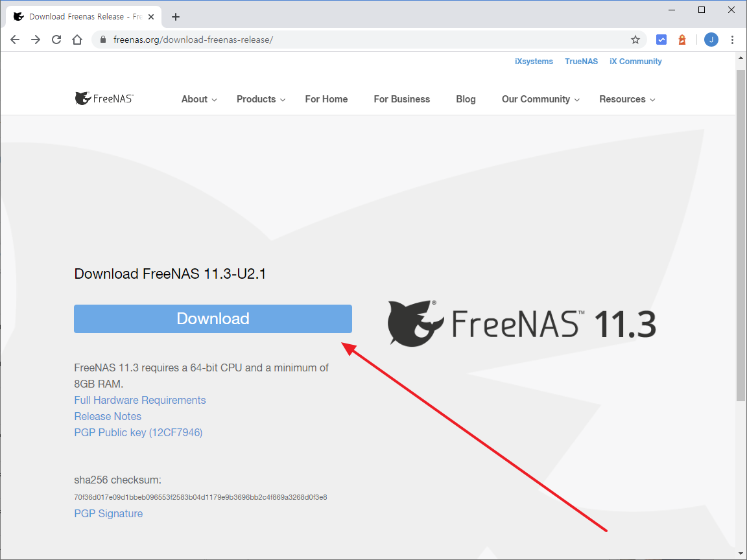Open the Chrome profile avatar J

click(x=711, y=40)
